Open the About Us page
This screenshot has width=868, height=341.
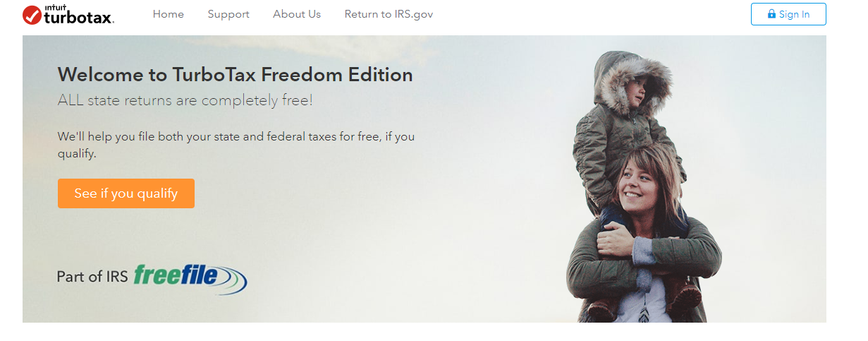tap(297, 14)
